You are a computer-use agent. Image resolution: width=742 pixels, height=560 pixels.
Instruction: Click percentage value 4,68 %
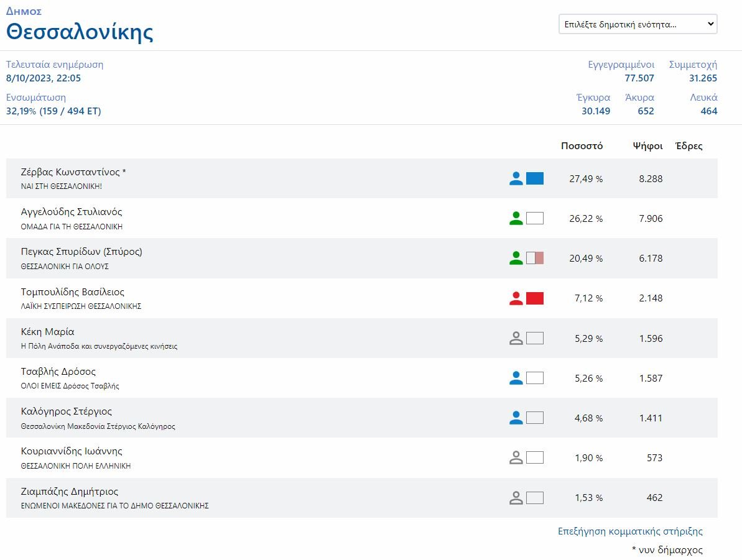tap(588, 418)
